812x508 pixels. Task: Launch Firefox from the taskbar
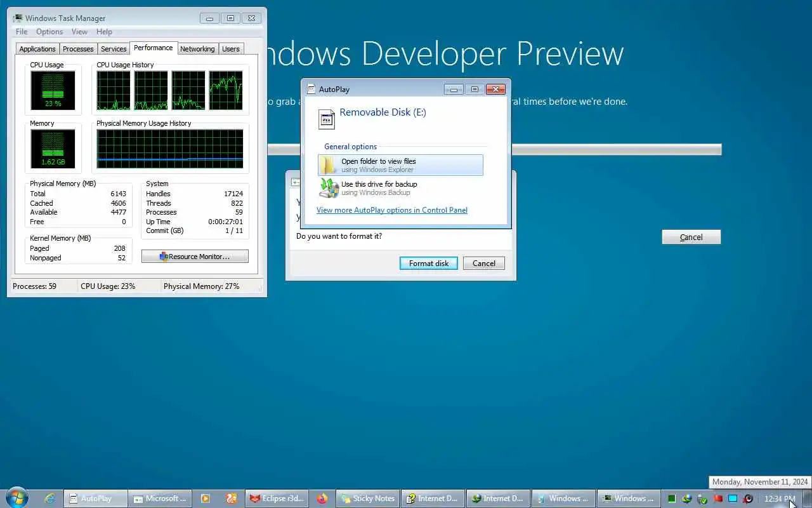[x=322, y=498]
